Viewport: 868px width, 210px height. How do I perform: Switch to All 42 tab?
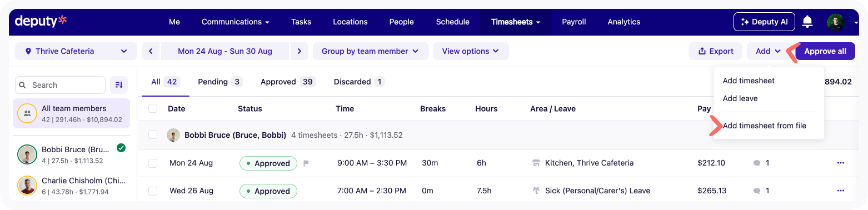pyautogui.click(x=165, y=82)
